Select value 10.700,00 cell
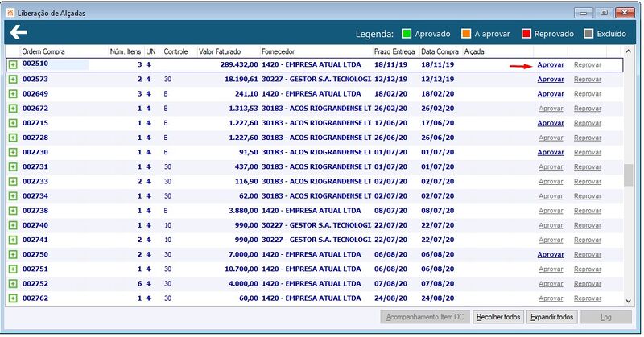 click(x=241, y=269)
